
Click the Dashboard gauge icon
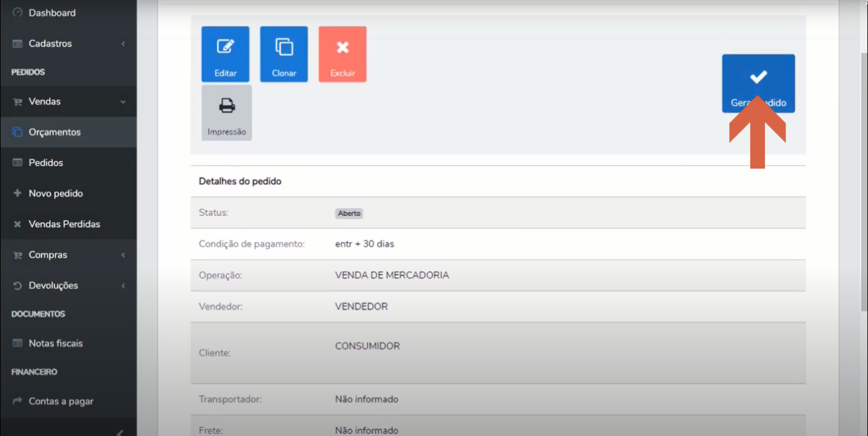[17, 12]
